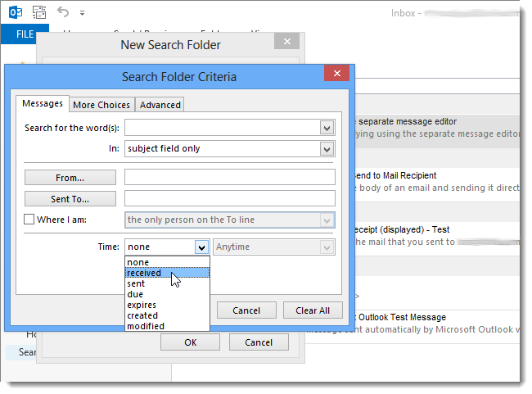
Task: Select 'expires' in the Time list
Action: coord(167,305)
